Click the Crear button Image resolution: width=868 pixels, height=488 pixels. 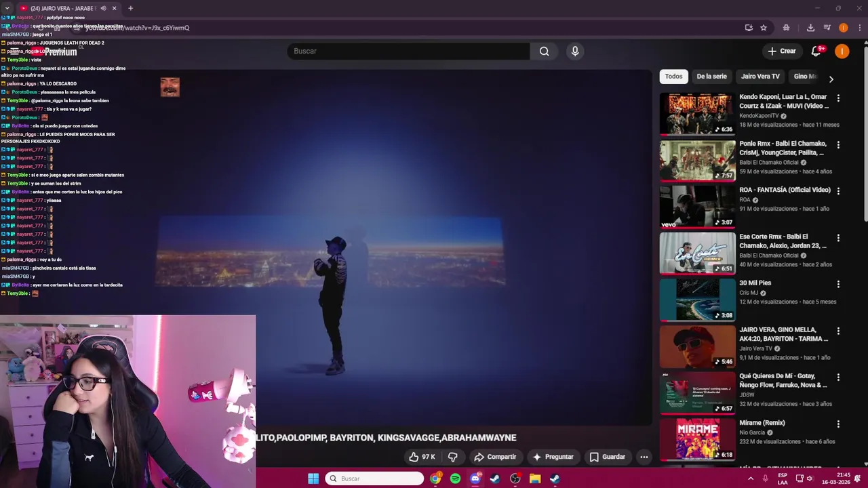click(x=781, y=51)
